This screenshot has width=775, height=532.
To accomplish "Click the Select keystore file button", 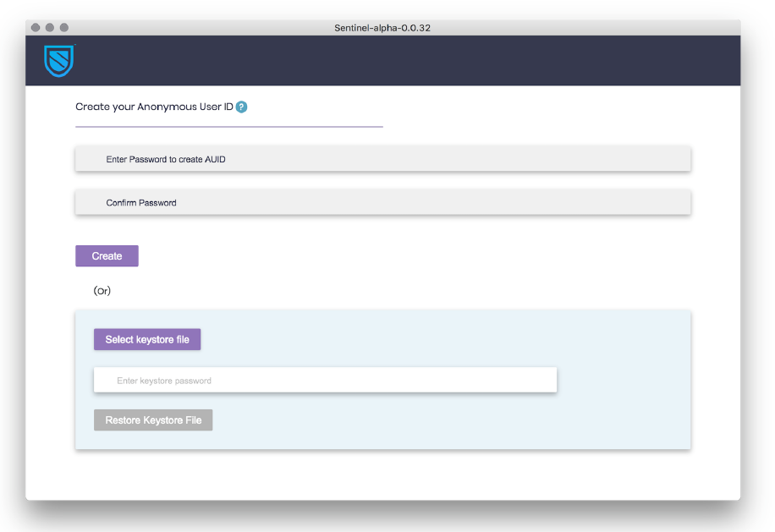I will point(147,339).
